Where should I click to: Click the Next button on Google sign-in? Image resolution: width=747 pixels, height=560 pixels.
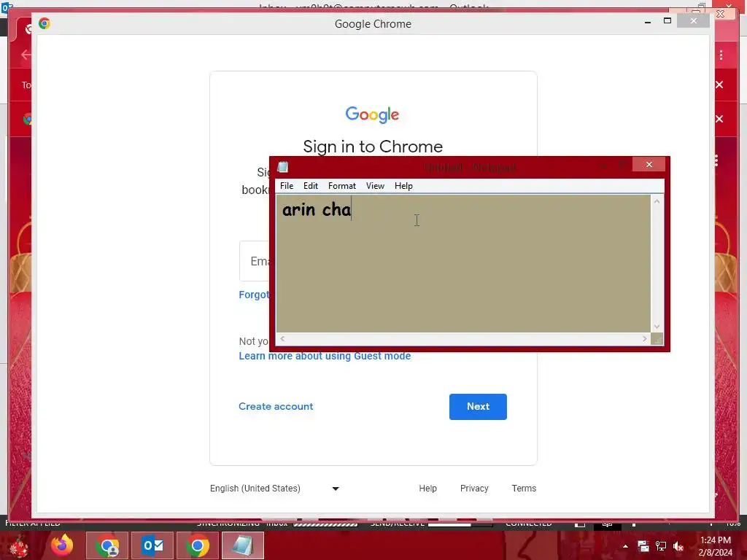coord(478,407)
